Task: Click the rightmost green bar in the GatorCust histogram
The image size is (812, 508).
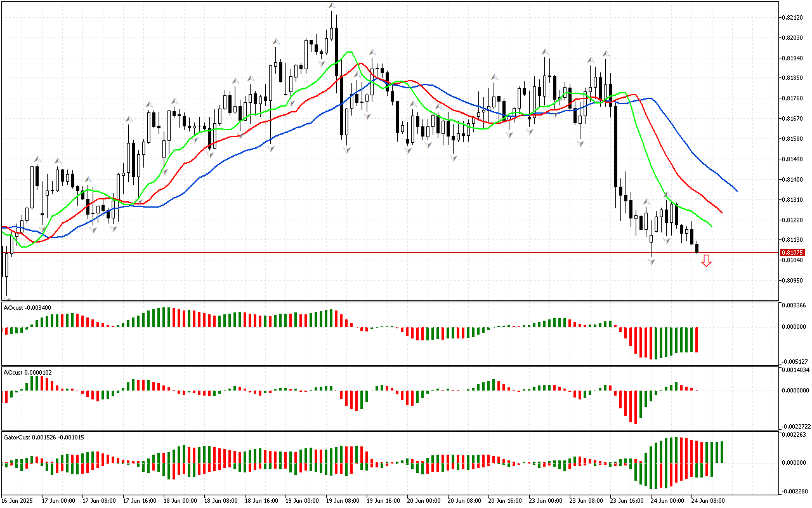Action: pos(723,451)
